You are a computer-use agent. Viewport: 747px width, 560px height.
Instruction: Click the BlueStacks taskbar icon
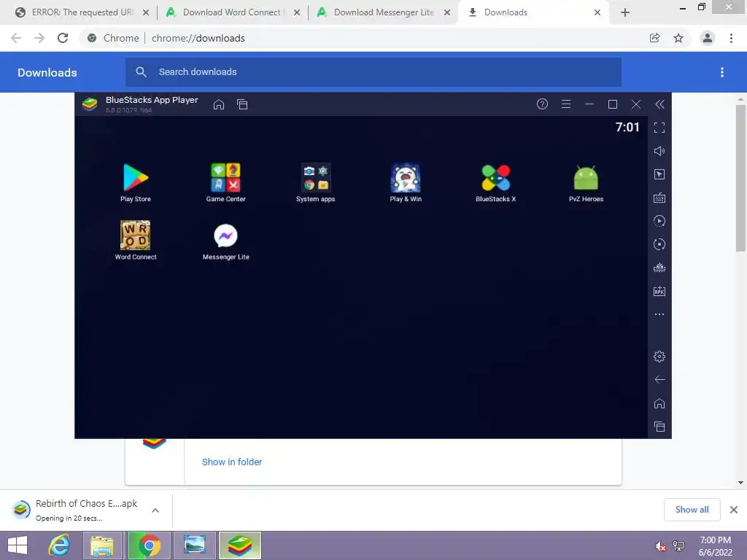pos(240,545)
